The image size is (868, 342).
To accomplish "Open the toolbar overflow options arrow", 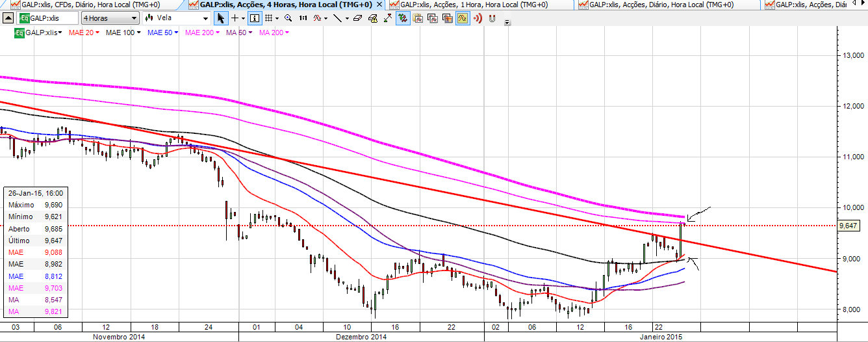I will coord(507,23).
